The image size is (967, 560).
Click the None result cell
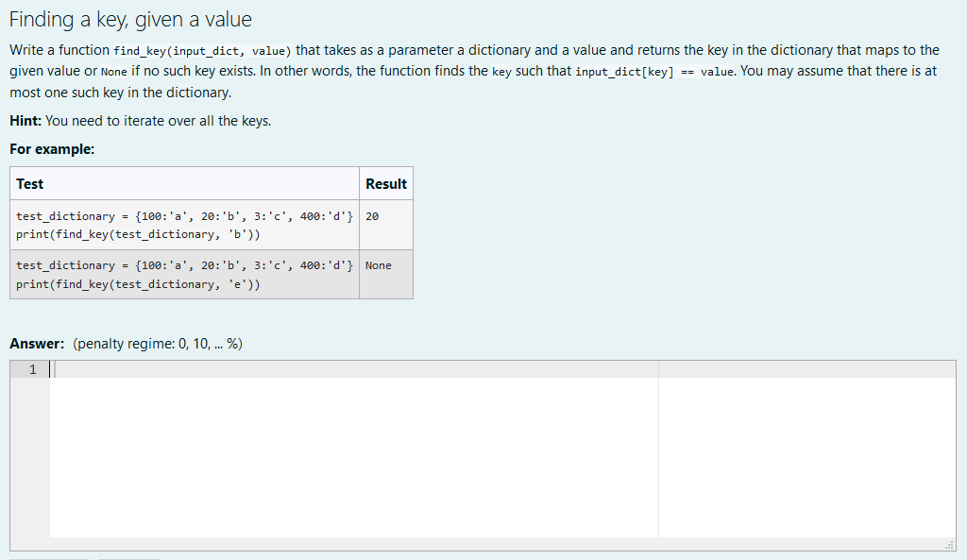click(378, 265)
